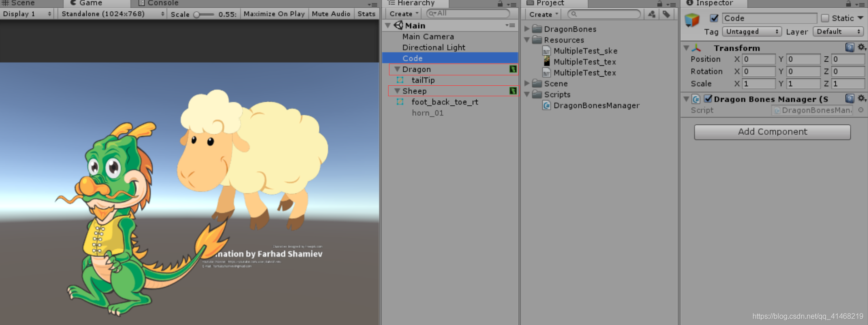Collapse the Main scene foldout

coord(388,25)
